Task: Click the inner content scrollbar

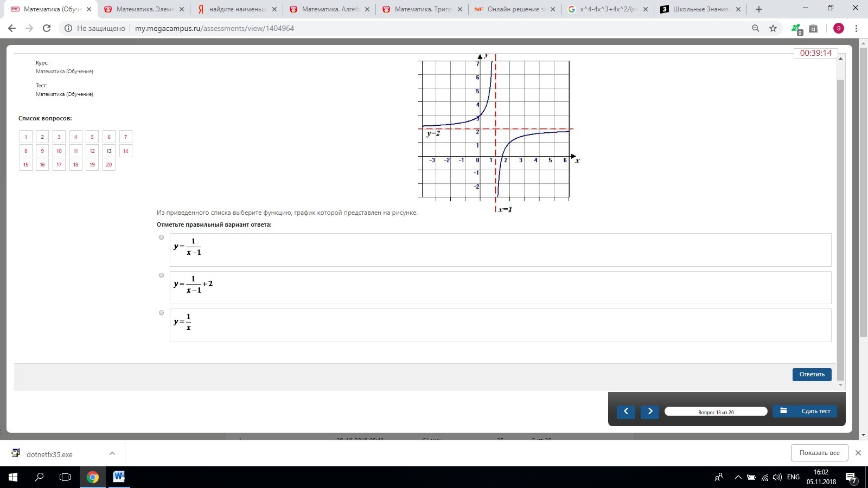Action: click(841, 230)
